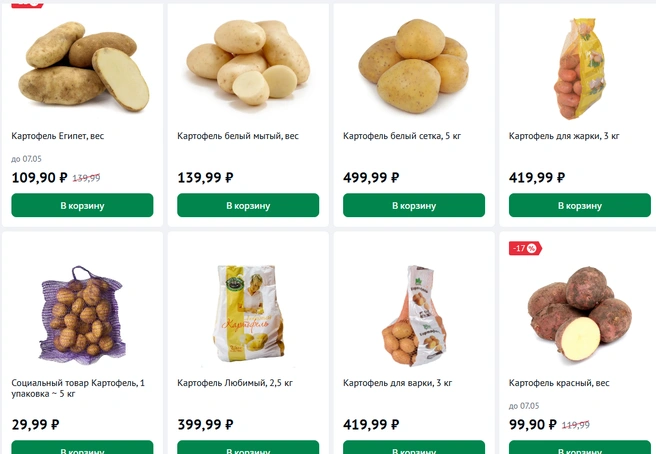Open Картофель Любимый bag photo

pyautogui.click(x=249, y=313)
